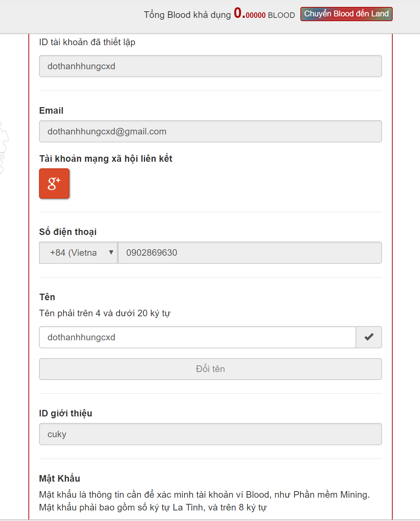This screenshot has width=420, height=521.
Task: Click the ID giới thiệu label
Action: coord(66,414)
